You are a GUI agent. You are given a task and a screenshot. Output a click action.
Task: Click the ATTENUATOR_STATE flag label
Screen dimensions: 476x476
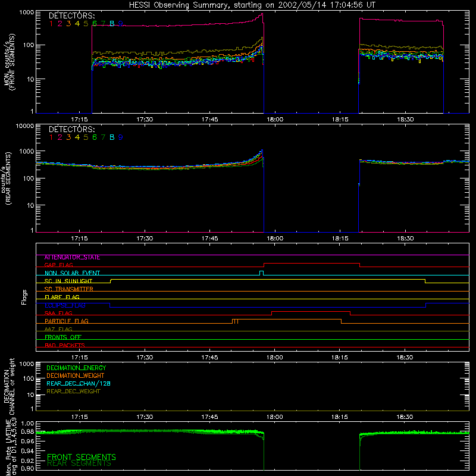coord(72,258)
